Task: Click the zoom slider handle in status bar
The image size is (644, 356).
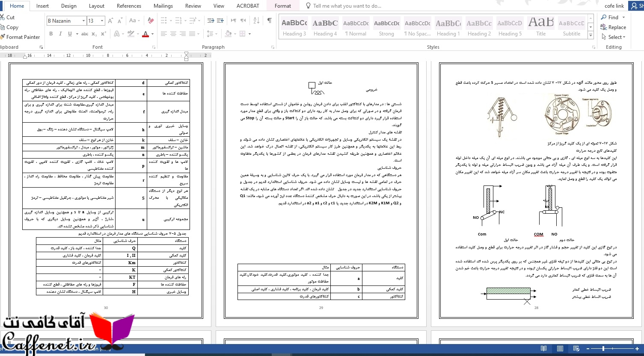Action: 604,349
